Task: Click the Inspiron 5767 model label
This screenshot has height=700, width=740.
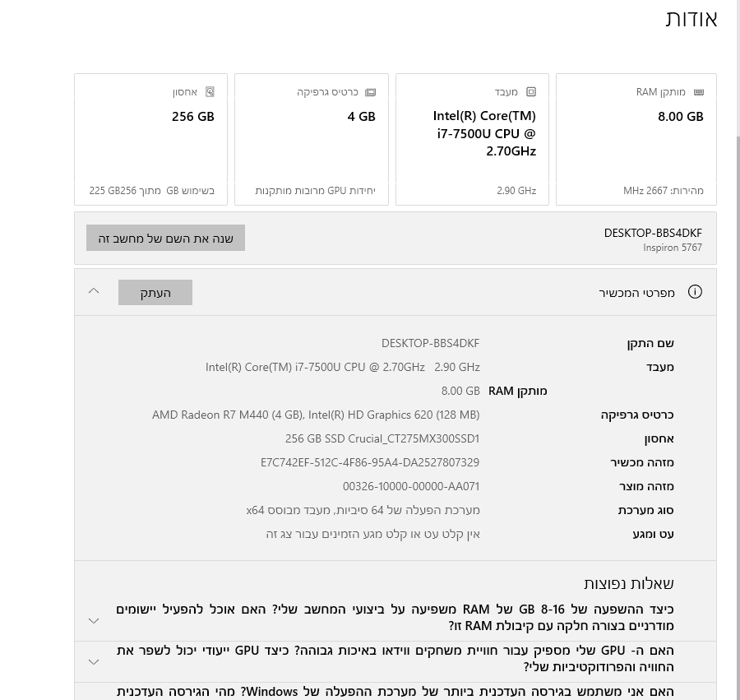Action: (x=673, y=248)
